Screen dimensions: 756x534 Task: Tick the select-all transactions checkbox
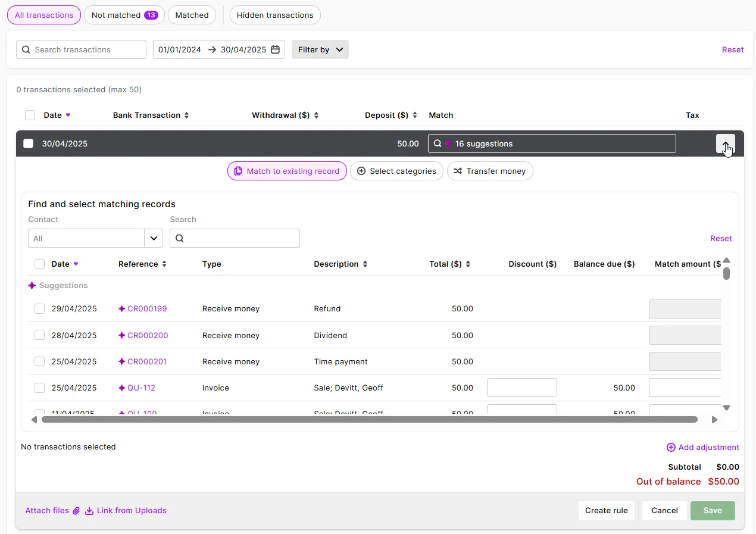tap(30, 115)
